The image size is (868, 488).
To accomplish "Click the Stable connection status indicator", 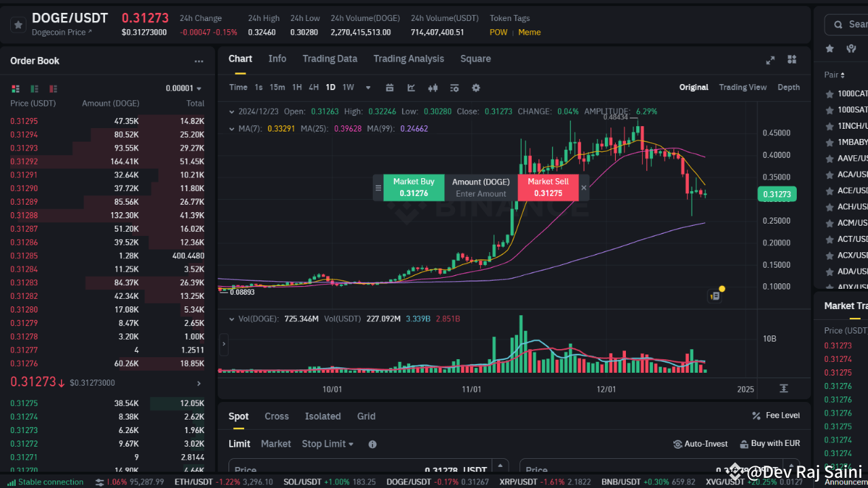I will pos(46,482).
